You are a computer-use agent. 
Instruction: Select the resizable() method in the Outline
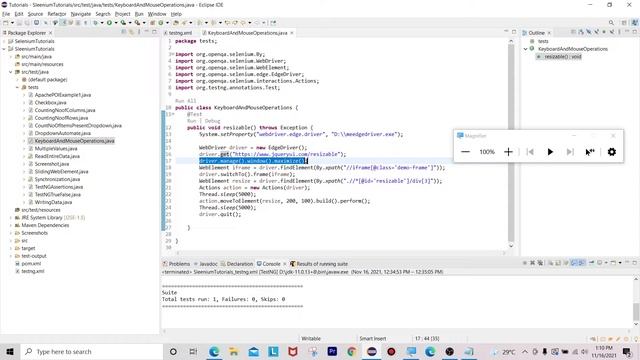pos(562,57)
